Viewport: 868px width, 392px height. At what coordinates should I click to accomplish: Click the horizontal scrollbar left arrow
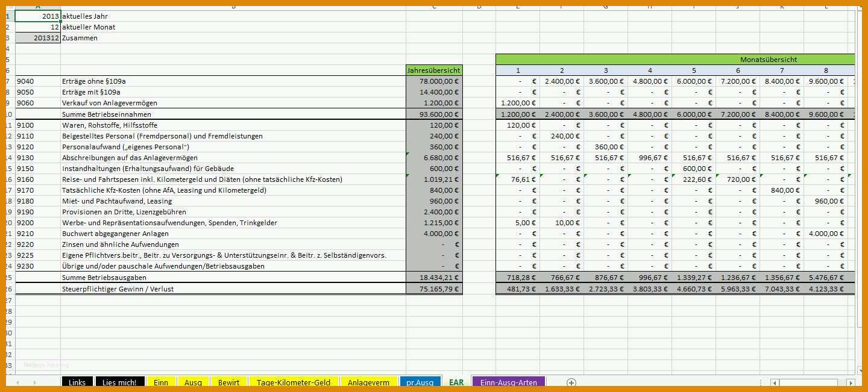click(775, 383)
